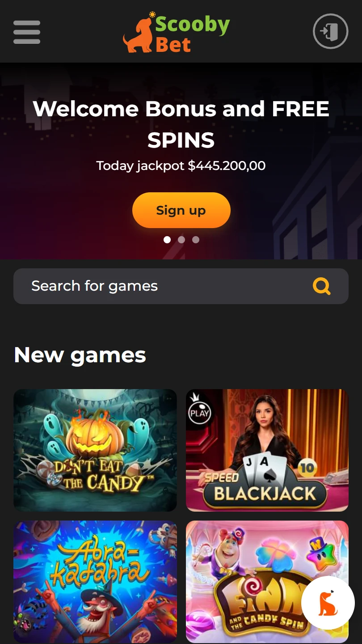Open Don't Eat the Candy game

[x=95, y=450]
